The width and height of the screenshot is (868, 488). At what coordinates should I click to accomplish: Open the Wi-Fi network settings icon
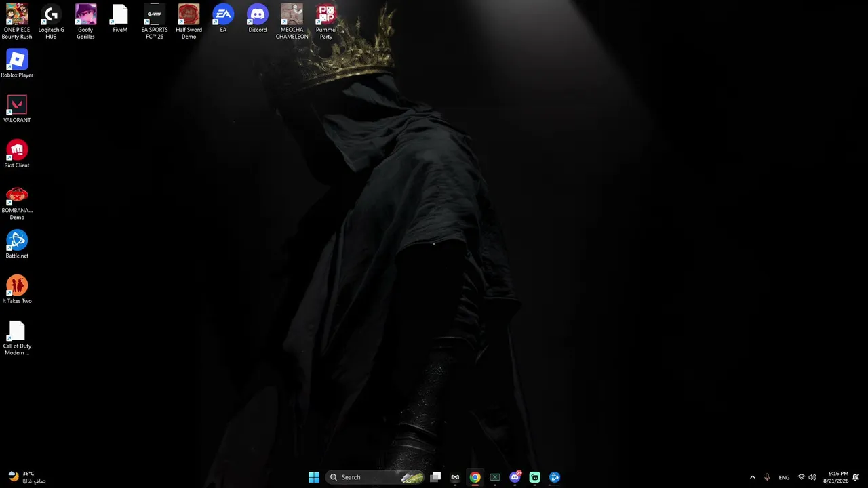(x=802, y=477)
